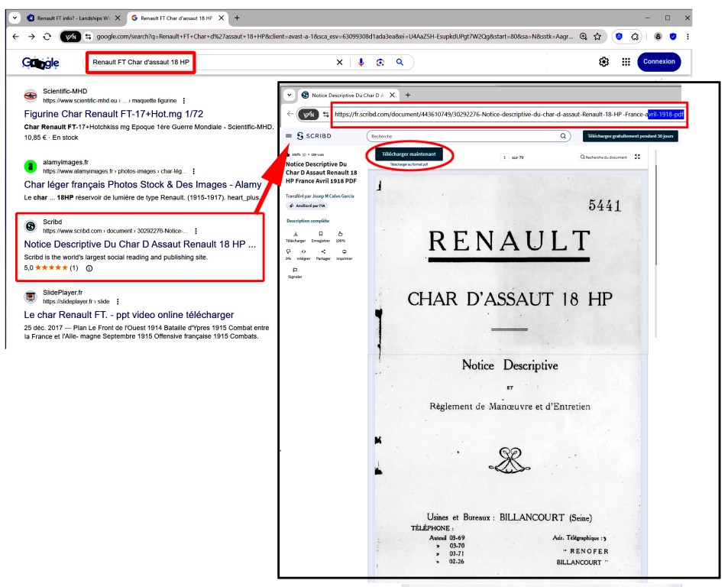Toggle the VPN badge in address bar
The height and width of the screenshot is (587, 728).
pos(70,36)
